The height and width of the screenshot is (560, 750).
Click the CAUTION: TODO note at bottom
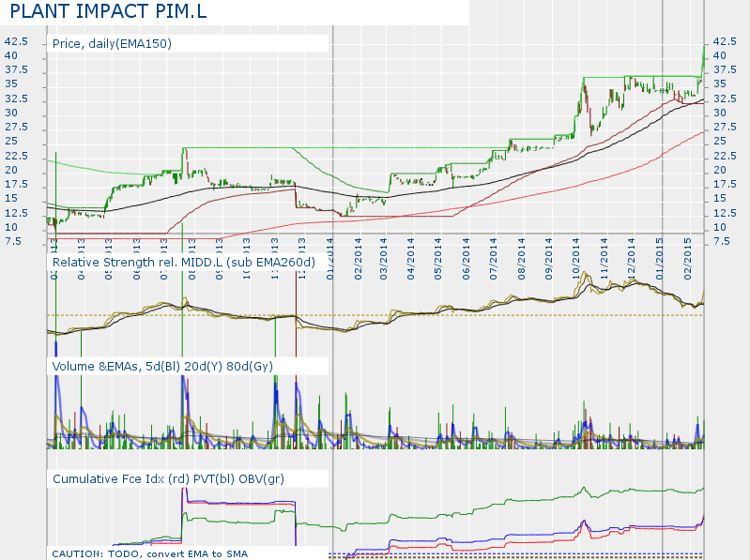pyautogui.click(x=150, y=553)
